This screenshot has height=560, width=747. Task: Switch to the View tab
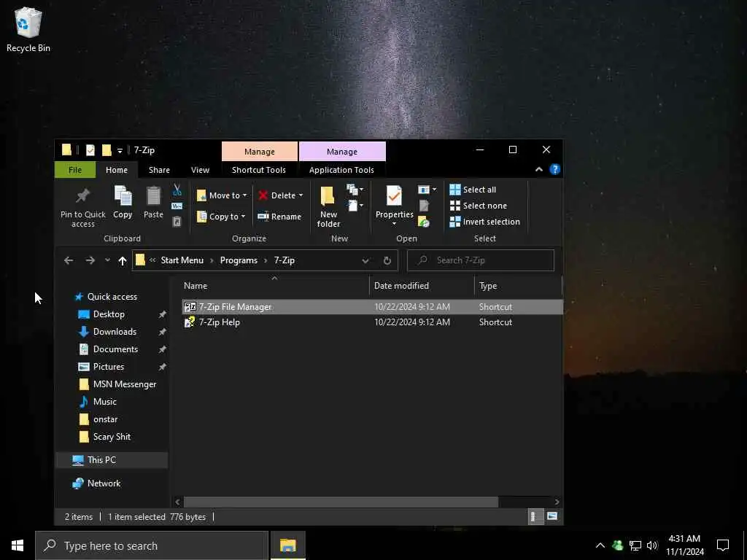[200, 170]
